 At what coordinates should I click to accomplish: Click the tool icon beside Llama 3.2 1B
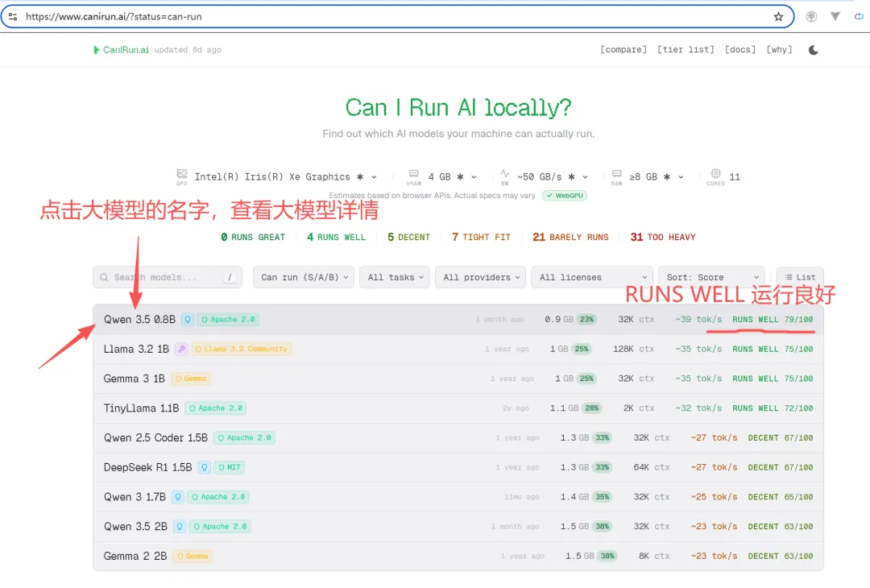coord(181,349)
